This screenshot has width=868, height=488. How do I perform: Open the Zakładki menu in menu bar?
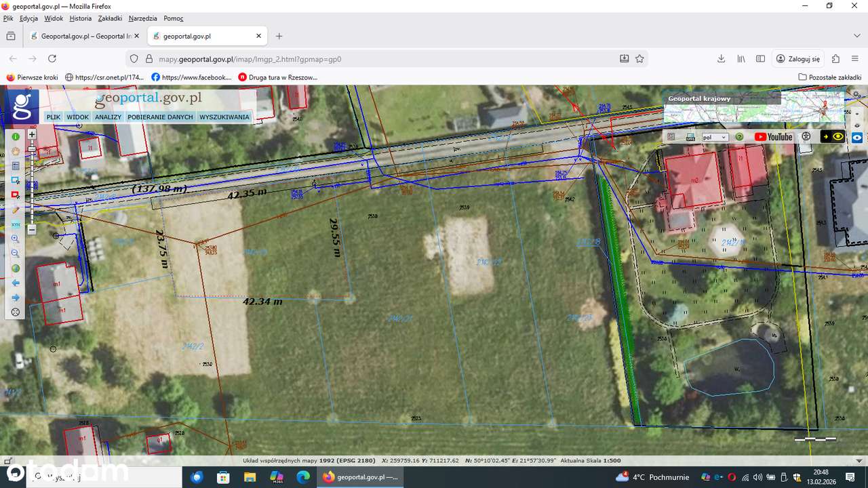pyautogui.click(x=110, y=18)
